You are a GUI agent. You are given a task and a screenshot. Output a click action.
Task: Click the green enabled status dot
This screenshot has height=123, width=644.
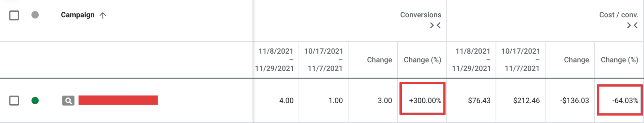pyautogui.click(x=35, y=100)
